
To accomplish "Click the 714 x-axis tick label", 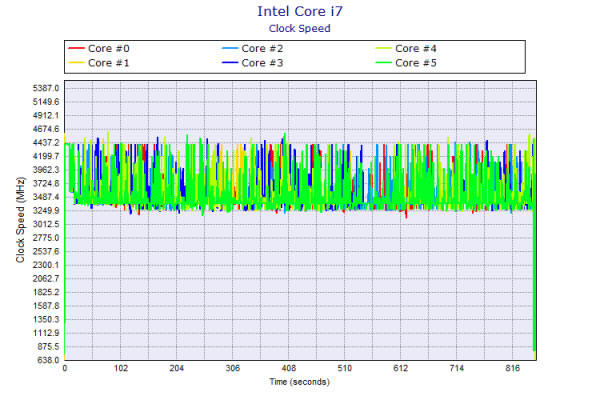I will tap(457, 368).
